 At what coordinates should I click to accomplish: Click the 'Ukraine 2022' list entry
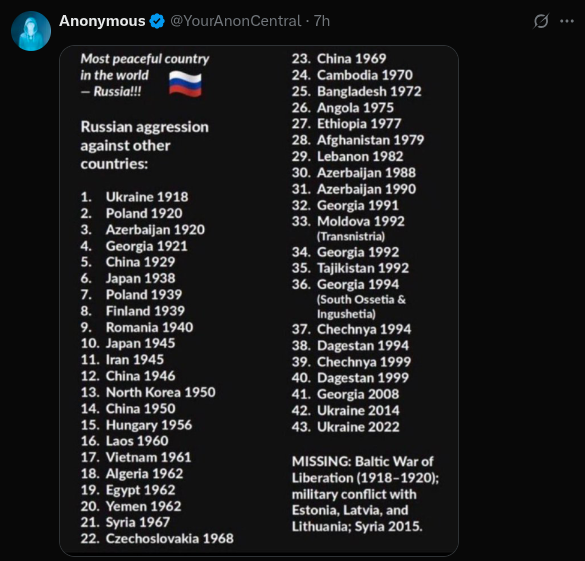click(x=345, y=427)
